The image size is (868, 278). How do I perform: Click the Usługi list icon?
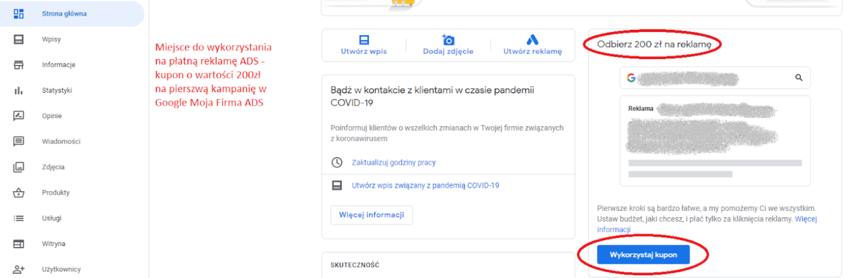(x=19, y=218)
